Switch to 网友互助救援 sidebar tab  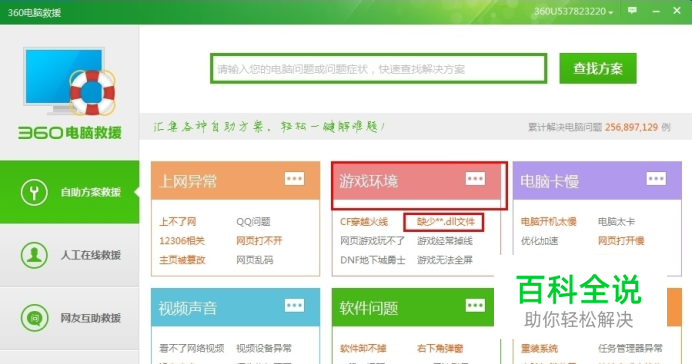click(x=70, y=318)
